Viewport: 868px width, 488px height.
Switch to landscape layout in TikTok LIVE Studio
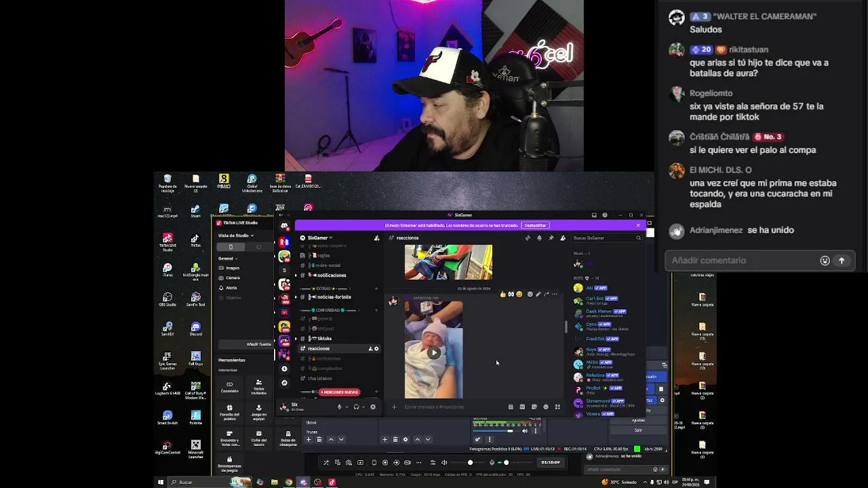click(258, 247)
